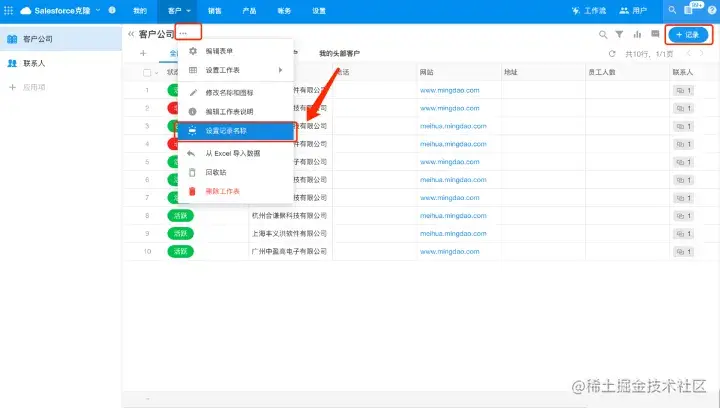Viewport: 720px width, 408px height.
Task: Add a new view with plus icon
Action: (143, 53)
